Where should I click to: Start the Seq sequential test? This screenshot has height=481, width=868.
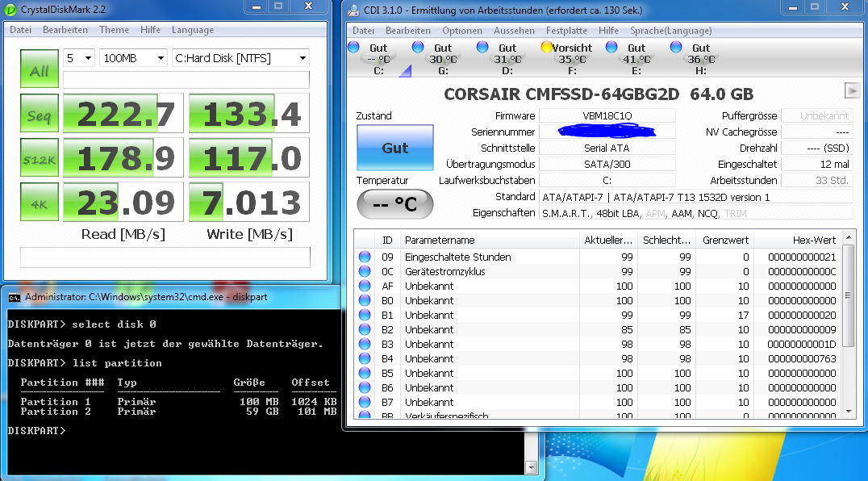tap(40, 114)
